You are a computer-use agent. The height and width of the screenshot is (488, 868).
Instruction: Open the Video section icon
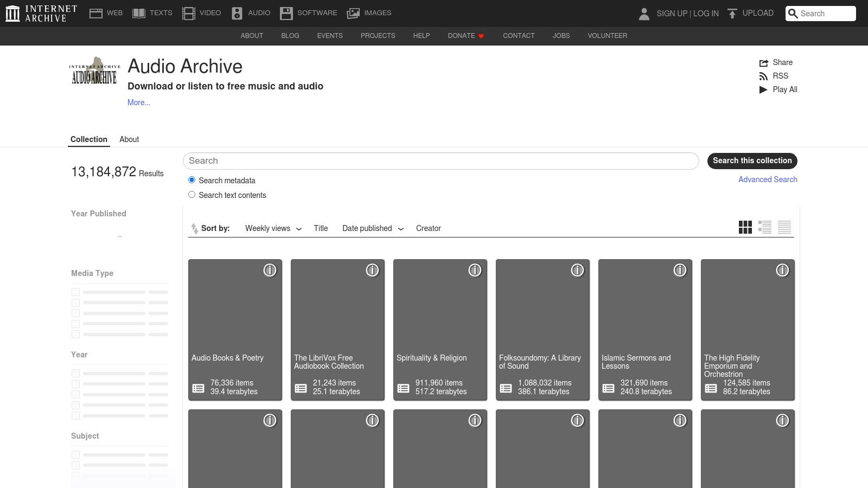(x=189, y=12)
